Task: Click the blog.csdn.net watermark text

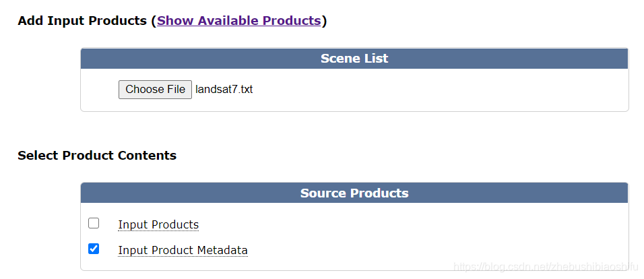Action: (546, 267)
